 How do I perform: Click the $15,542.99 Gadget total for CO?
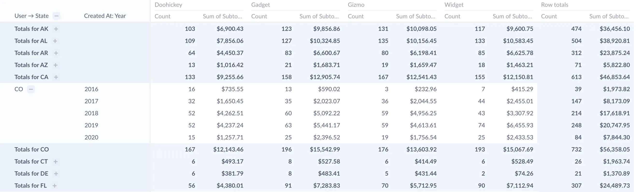pos(325,150)
